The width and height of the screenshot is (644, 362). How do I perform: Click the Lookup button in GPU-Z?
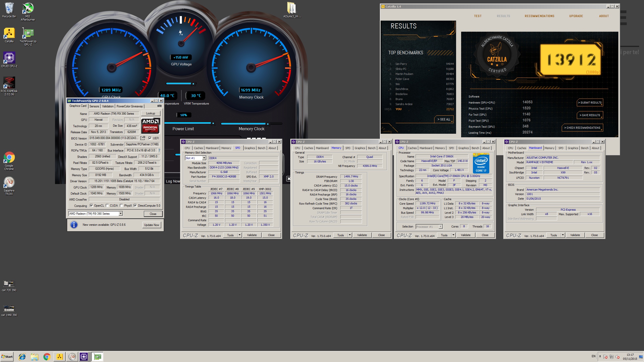coord(150,113)
